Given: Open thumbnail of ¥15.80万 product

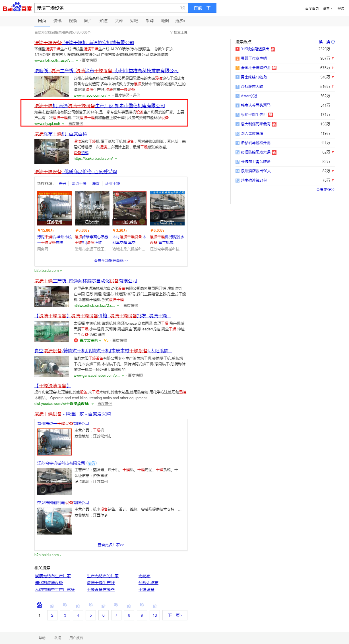Looking at the screenshot, I should click(55, 208).
